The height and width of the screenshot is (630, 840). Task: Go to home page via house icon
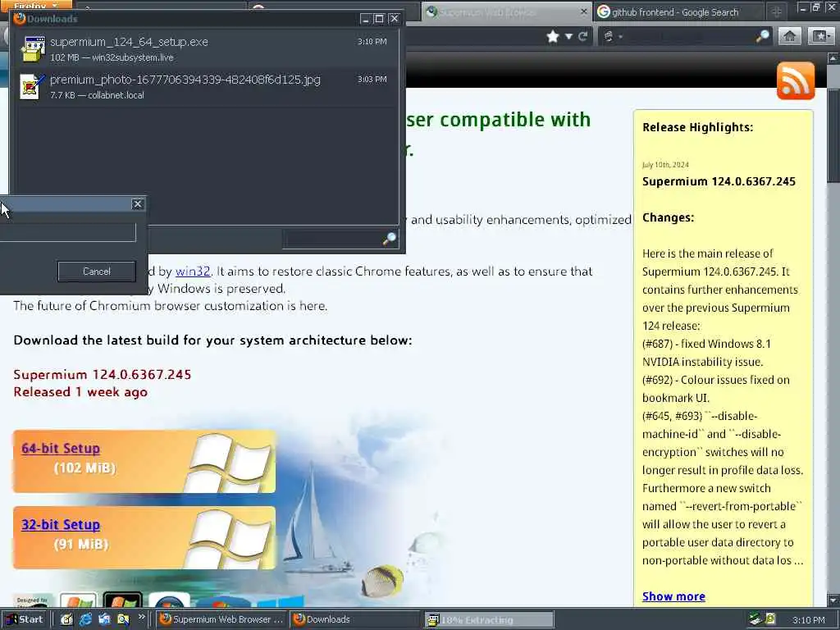point(789,36)
